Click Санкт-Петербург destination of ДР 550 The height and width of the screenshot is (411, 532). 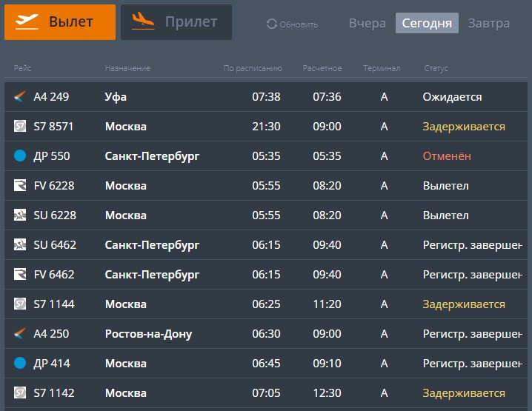coord(152,156)
